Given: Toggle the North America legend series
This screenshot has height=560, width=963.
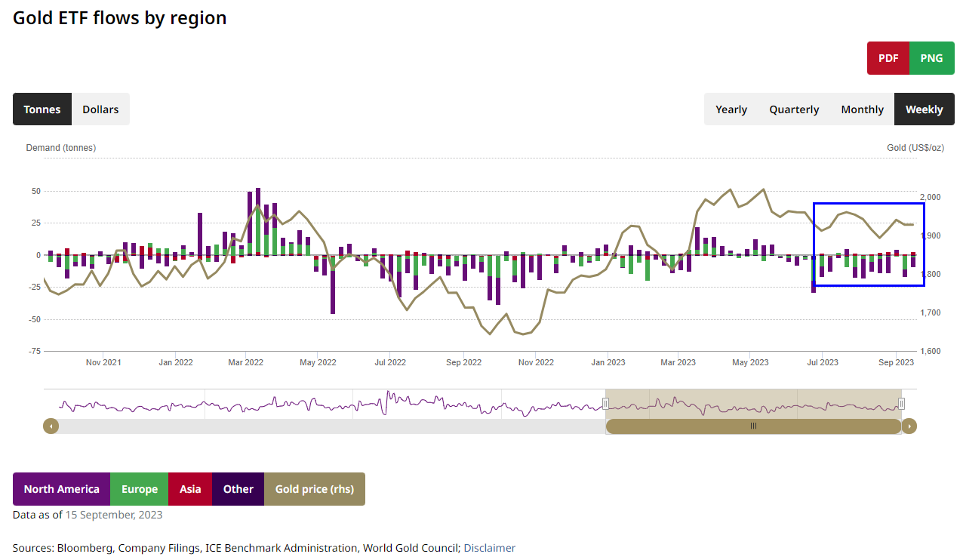Looking at the screenshot, I should tap(61, 489).
